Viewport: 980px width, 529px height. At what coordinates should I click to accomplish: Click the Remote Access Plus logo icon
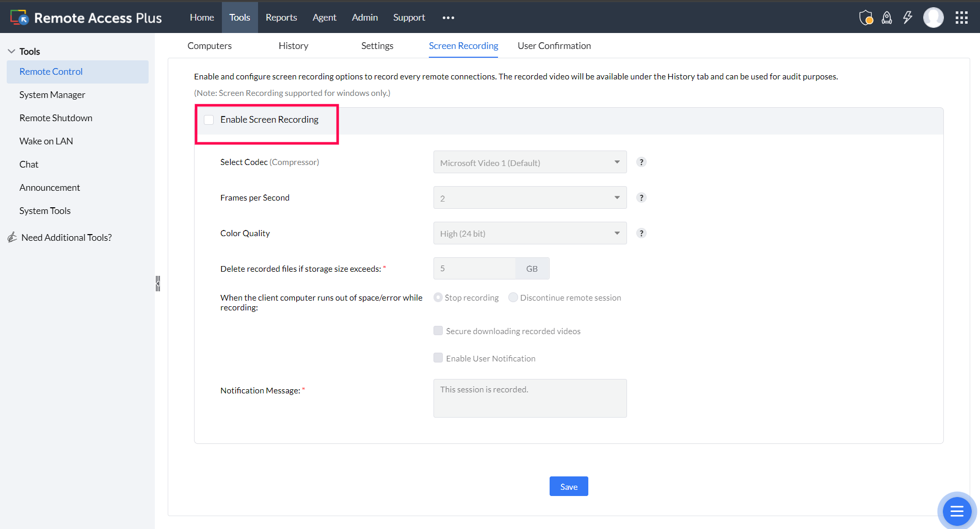click(x=20, y=18)
